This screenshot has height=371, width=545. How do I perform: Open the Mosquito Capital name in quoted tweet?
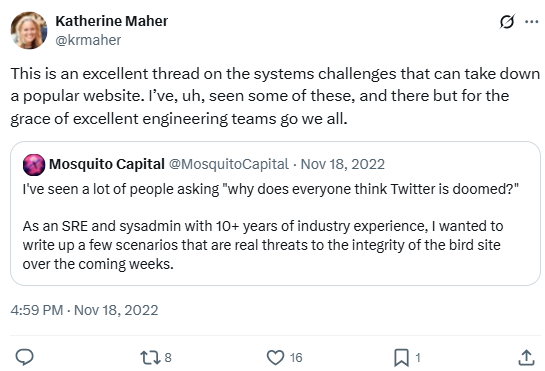(107, 164)
